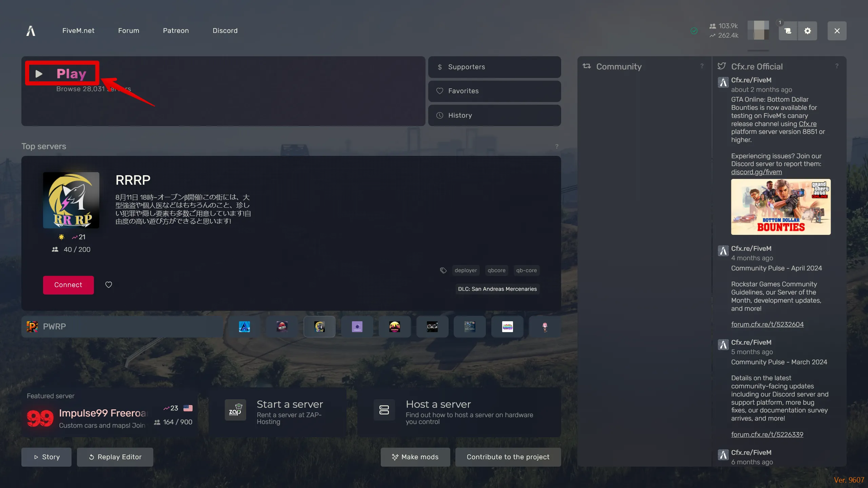
Task: Click the Community retweet icon
Action: [587, 66]
